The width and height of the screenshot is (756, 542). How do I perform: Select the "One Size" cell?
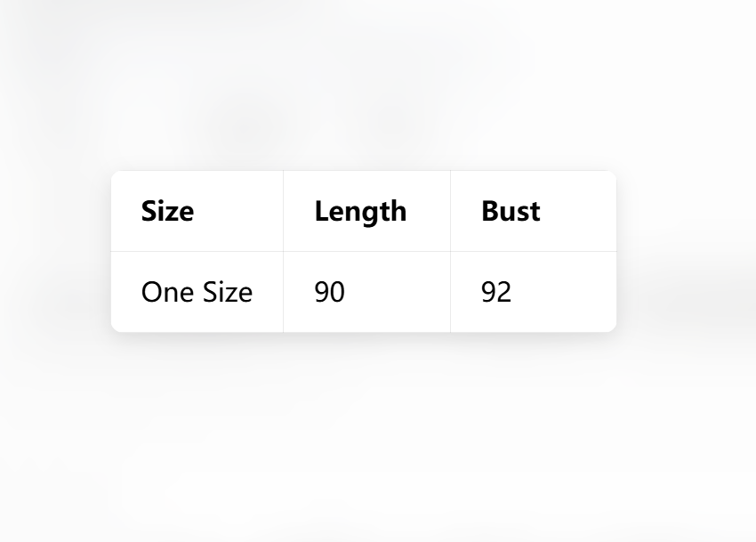pyautogui.click(x=197, y=292)
